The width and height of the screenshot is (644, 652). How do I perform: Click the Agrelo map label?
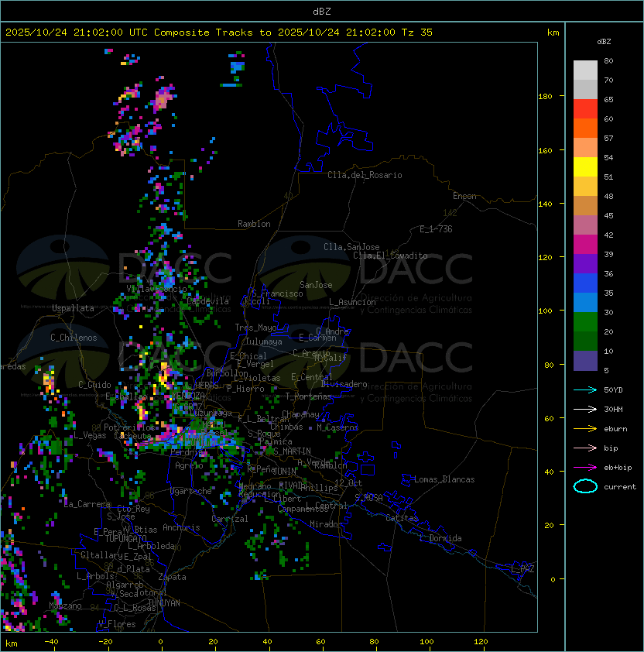point(189,465)
